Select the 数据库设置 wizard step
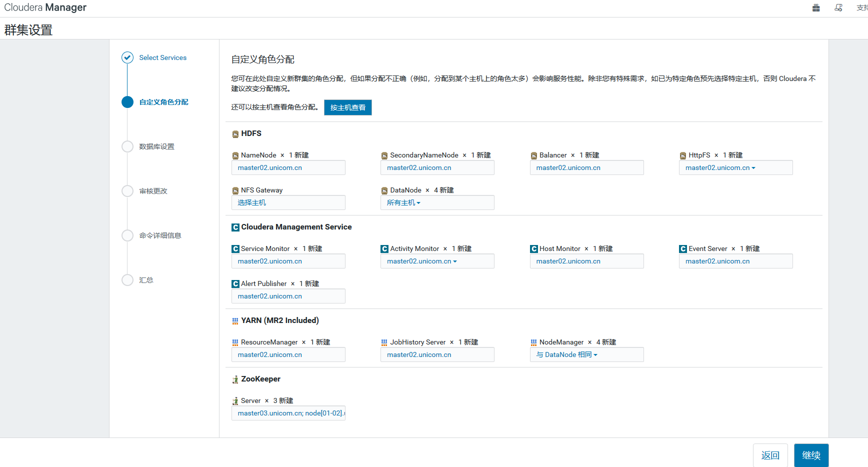This screenshot has width=868, height=467. coord(156,146)
